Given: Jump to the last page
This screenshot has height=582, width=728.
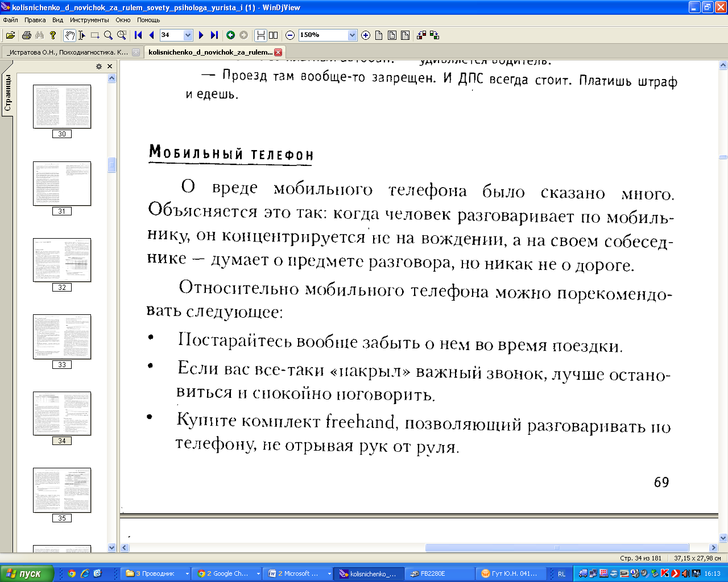Looking at the screenshot, I should coord(214,35).
